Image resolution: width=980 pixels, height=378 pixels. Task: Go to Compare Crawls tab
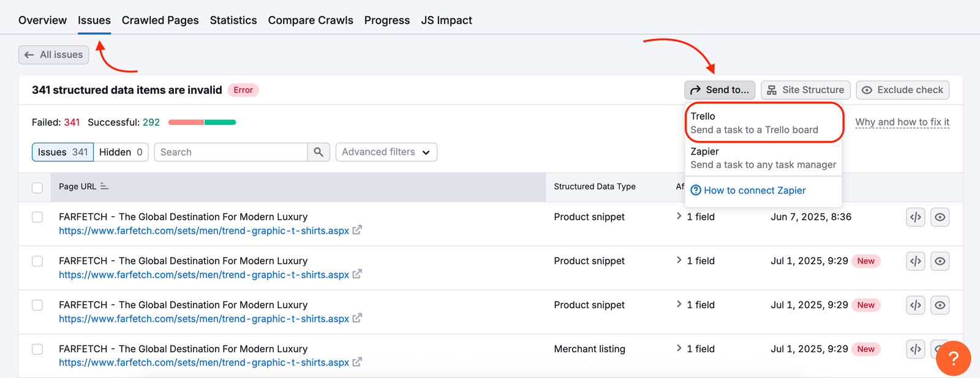[x=311, y=20]
